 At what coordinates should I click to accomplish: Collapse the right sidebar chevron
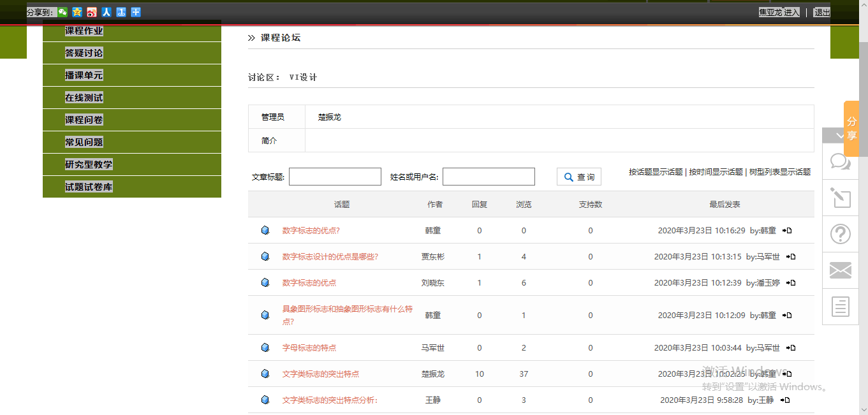click(841, 136)
